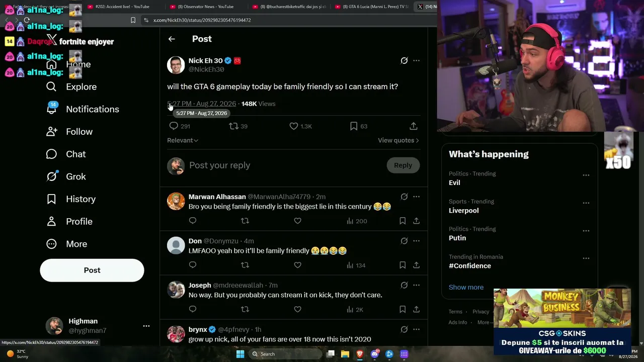The height and width of the screenshot is (362, 644).
Task: Open the 2K views stat on Joseph's reply
Action: click(355, 309)
